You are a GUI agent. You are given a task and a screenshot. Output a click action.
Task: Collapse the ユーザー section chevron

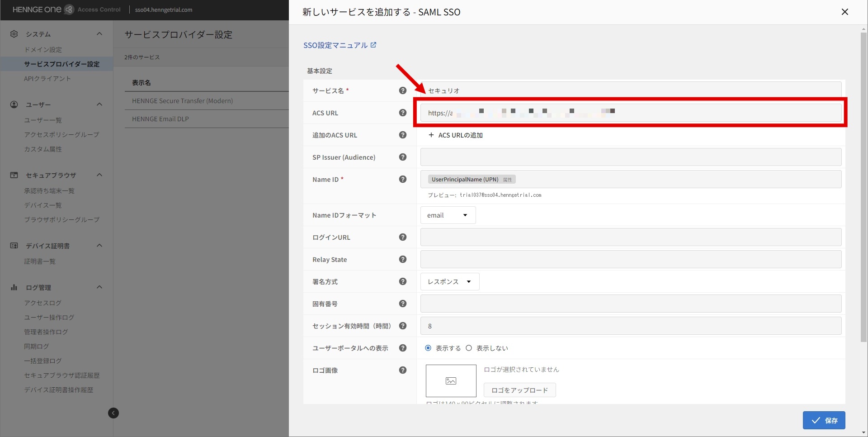(99, 104)
